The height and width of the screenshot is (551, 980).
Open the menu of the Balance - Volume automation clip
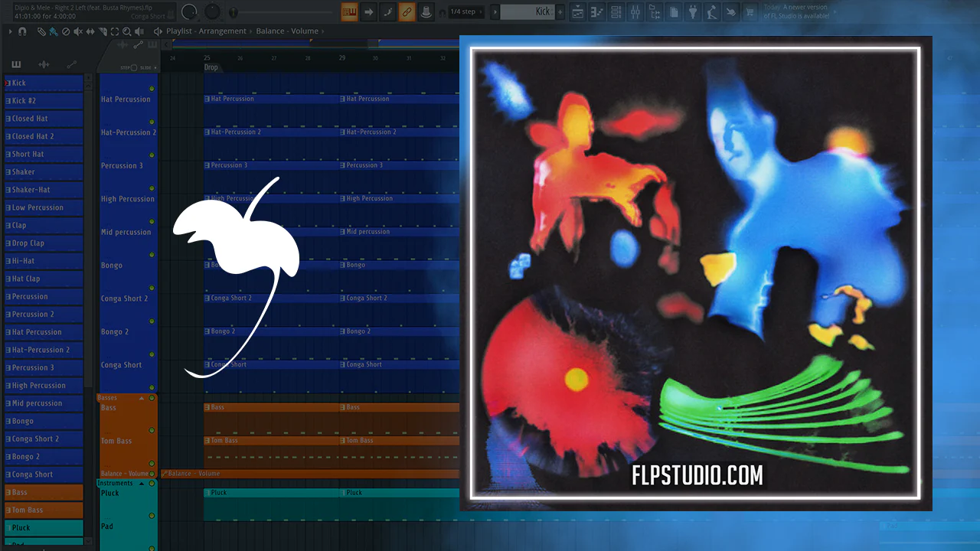(x=165, y=474)
